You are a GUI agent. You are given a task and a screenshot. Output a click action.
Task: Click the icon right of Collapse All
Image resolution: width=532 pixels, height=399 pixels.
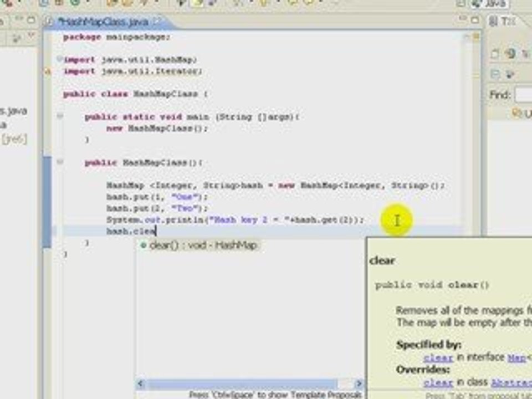pos(510,74)
